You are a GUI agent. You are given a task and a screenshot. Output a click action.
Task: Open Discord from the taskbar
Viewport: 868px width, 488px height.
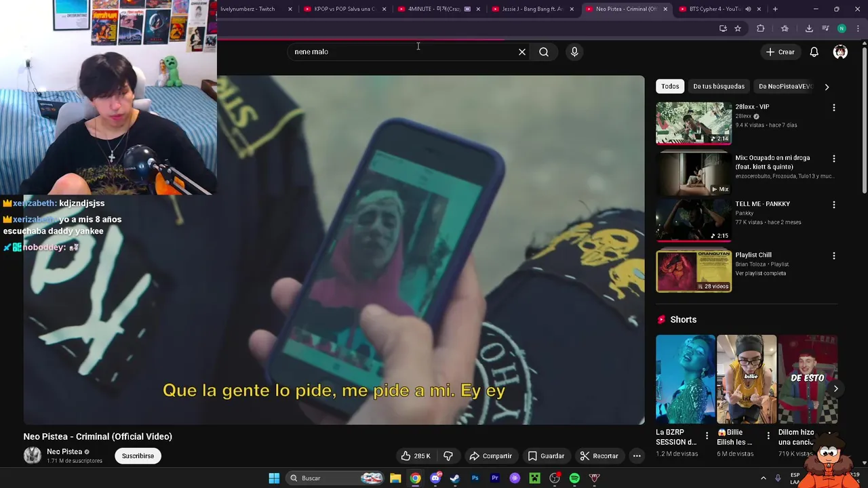[435, 478]
